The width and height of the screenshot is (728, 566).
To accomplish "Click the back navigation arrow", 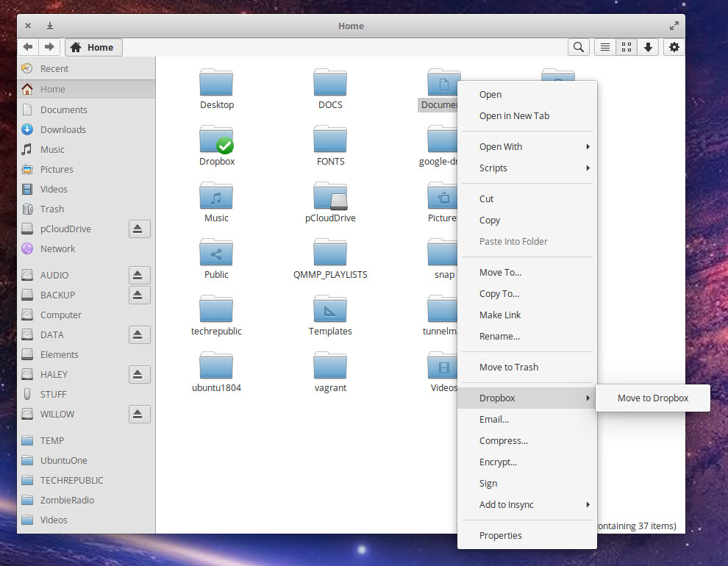I will 27,46.
